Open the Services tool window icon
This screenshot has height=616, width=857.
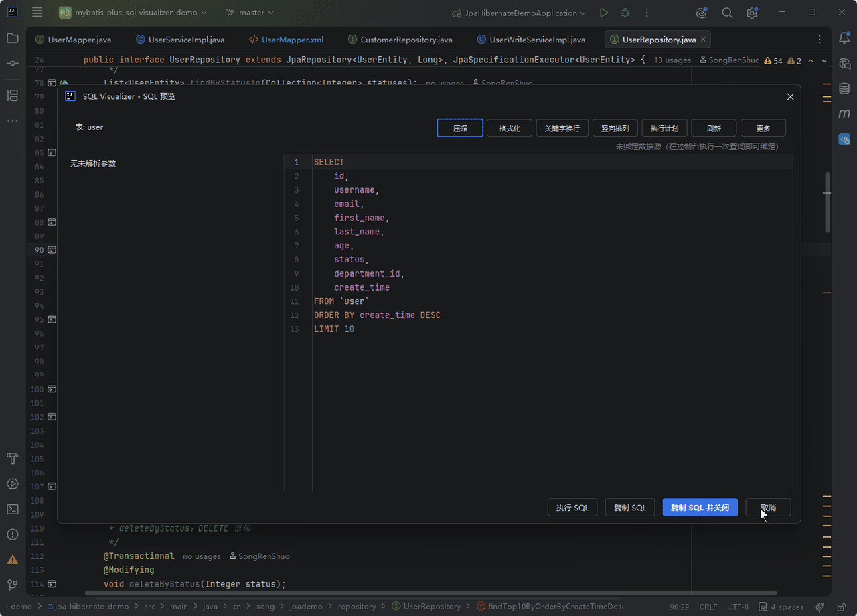click(13, 483)
